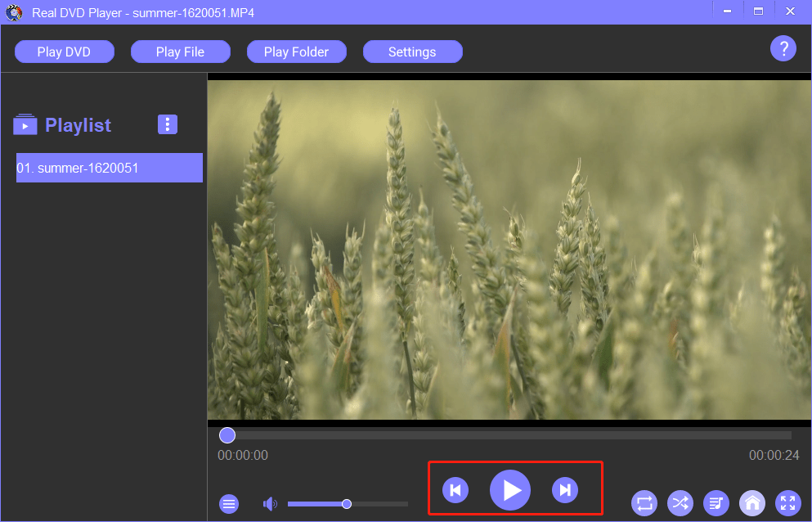Click the Play DVD button

[65, 52]
